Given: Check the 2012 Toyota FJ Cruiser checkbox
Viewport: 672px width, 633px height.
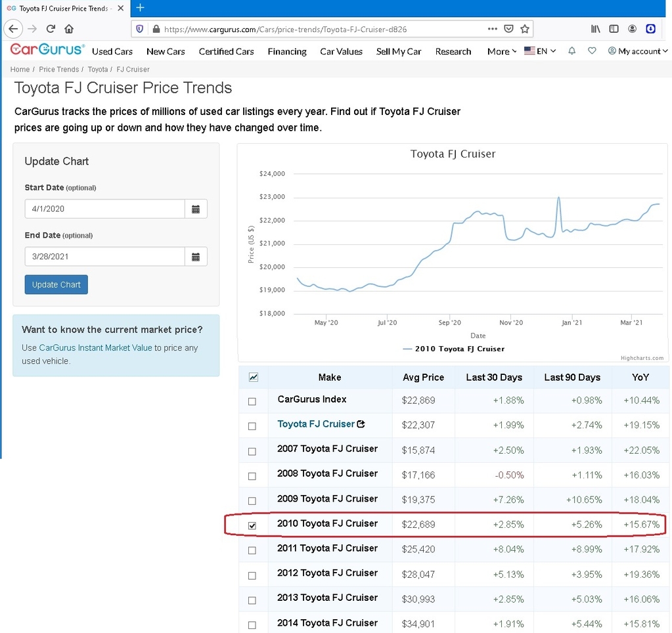Looking at the screenshot, I should coord(252,576).
